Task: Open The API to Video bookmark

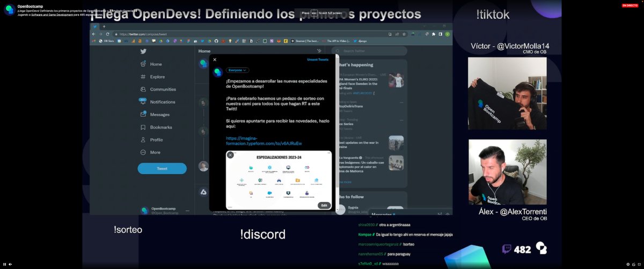Action: (x=336, y=41)
